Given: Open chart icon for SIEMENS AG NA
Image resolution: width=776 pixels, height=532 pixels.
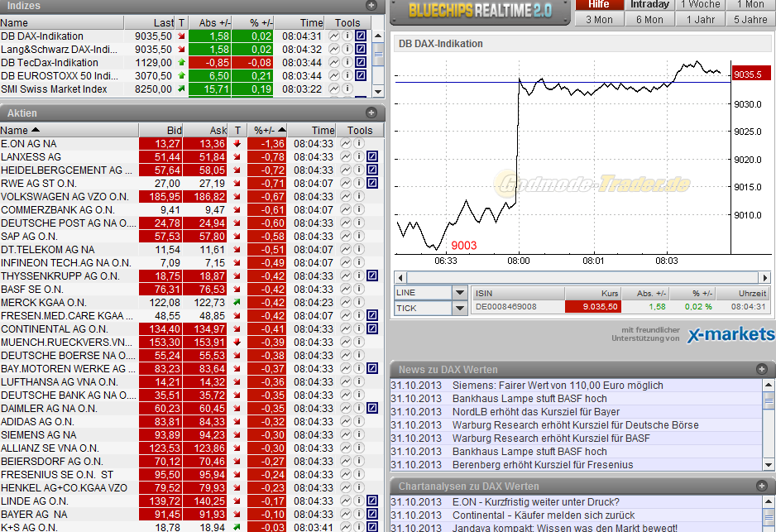Looking at the screenshot, I should 346,434.
